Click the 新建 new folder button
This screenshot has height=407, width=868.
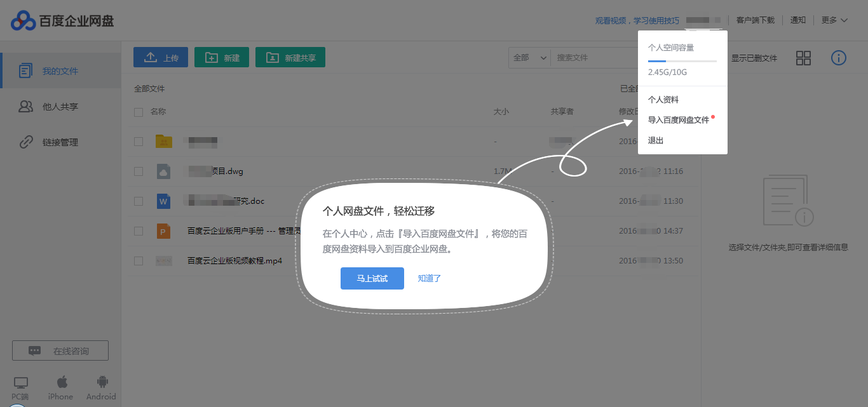tap(222, 57)
